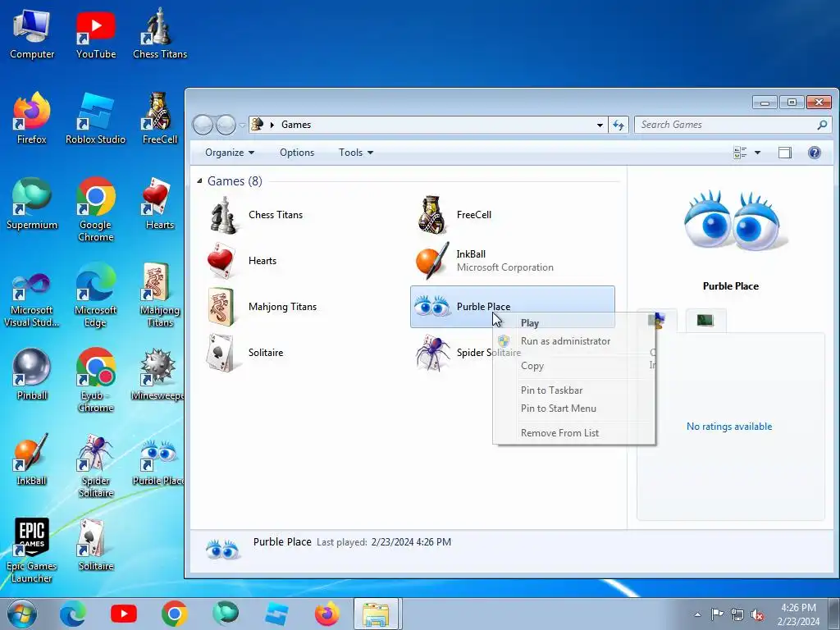The width and height of the screenshot is (840, 630).
Task: Select Mahjong Titans in the Games window
Action: [x=262, y=307]
